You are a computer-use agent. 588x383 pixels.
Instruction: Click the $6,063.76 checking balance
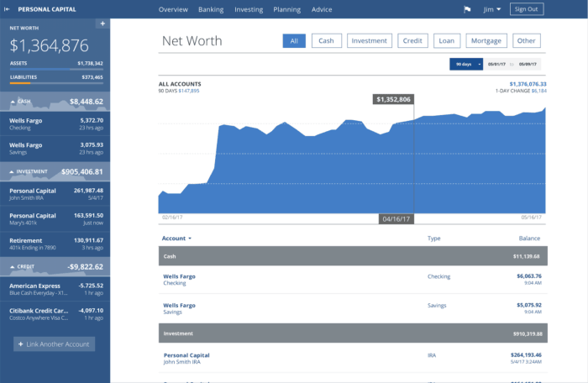[x=528, y=276]
